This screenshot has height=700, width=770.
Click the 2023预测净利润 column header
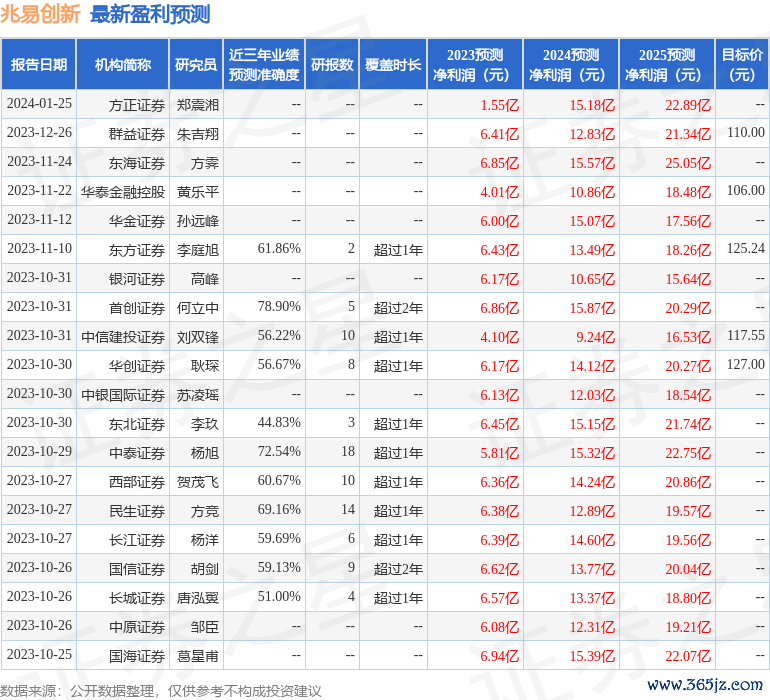(475, 64)
